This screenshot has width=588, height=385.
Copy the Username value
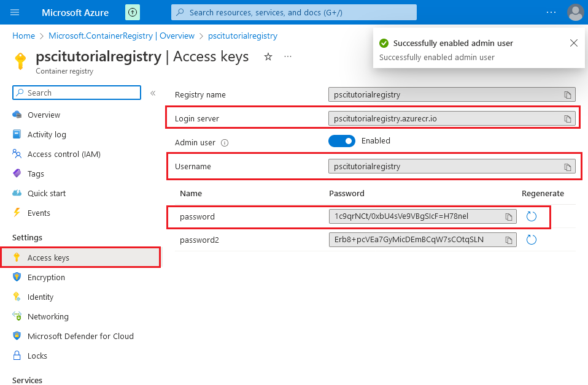click(568, 166)
